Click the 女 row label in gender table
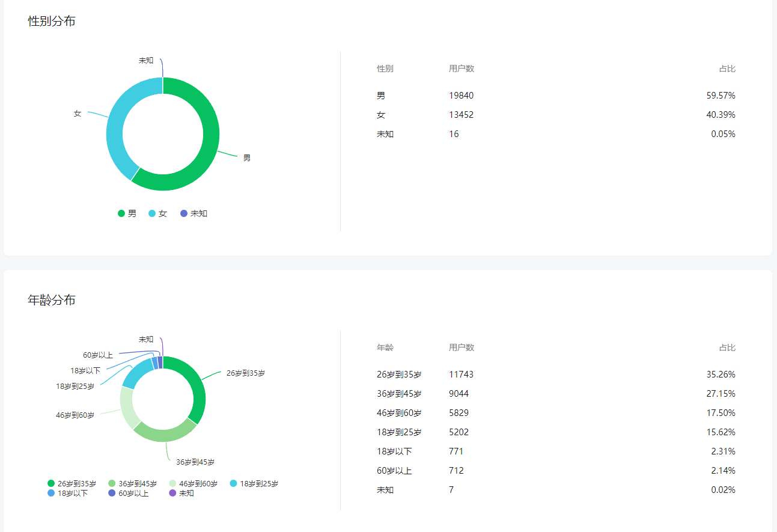This screenshot has height=532, width=777. pos(381,115)
